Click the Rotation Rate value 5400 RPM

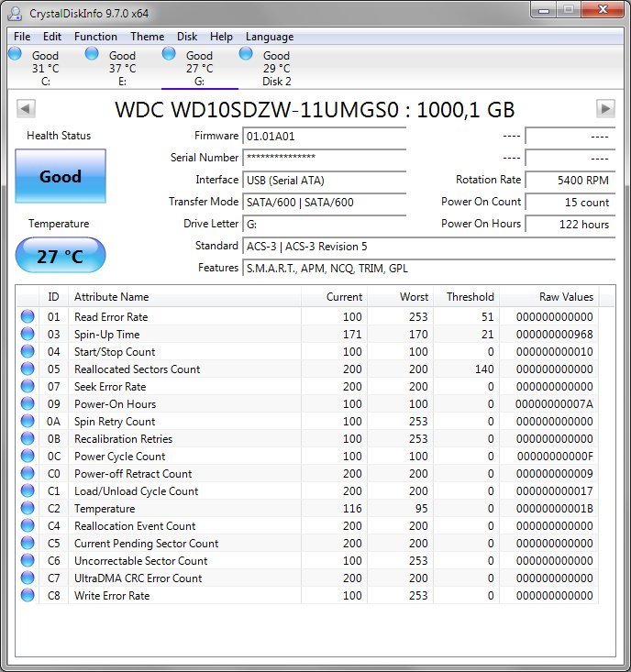point(570,180)
